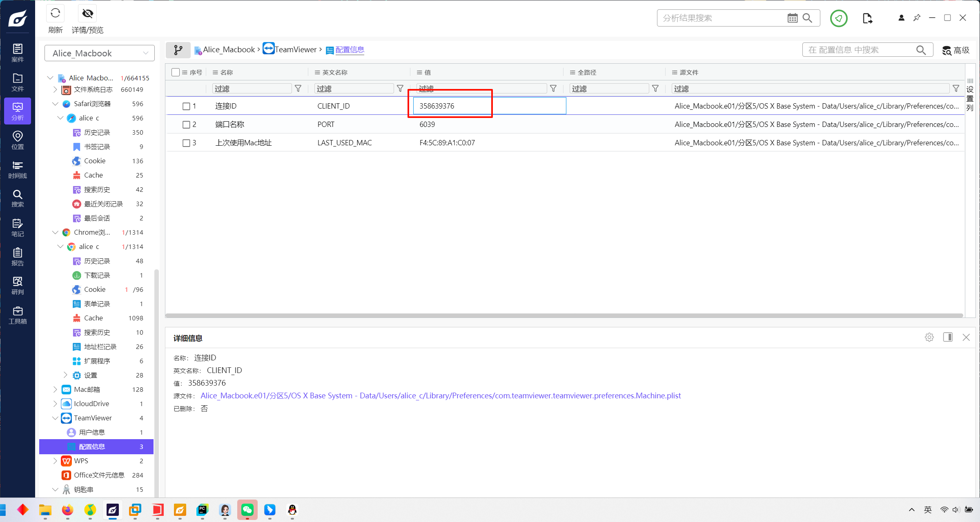Check the checkbox for row 3 LAST_USED_MAC
This screenshot has height=522, width=980.
[186, 143]
